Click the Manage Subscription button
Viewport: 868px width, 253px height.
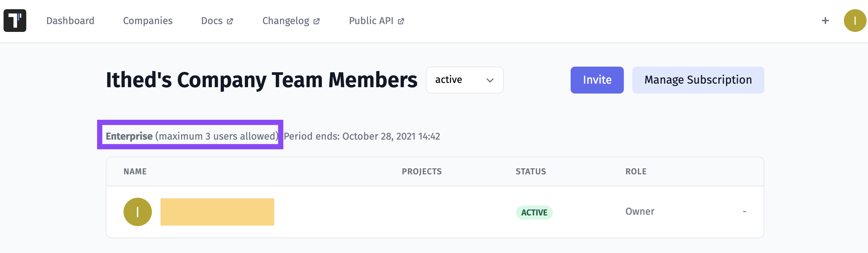pos(698,80)
